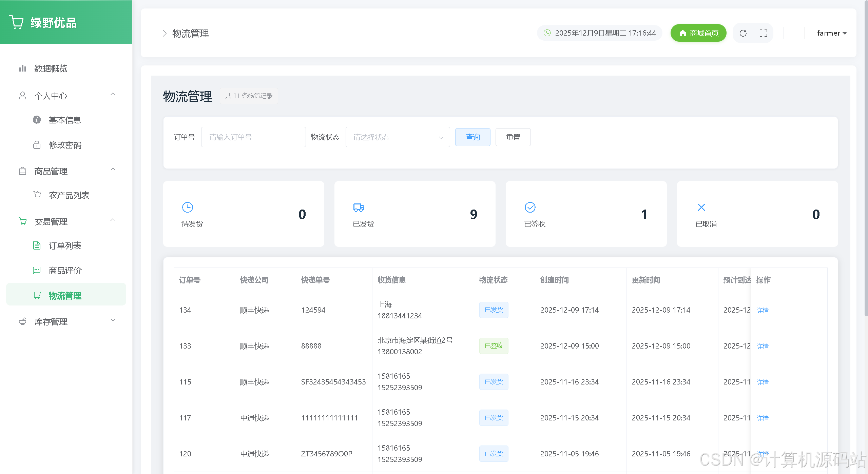868x474 pixels.
Task: Click the breadcrumb arrow before 物流管理
Action: [x=165, y=33]
